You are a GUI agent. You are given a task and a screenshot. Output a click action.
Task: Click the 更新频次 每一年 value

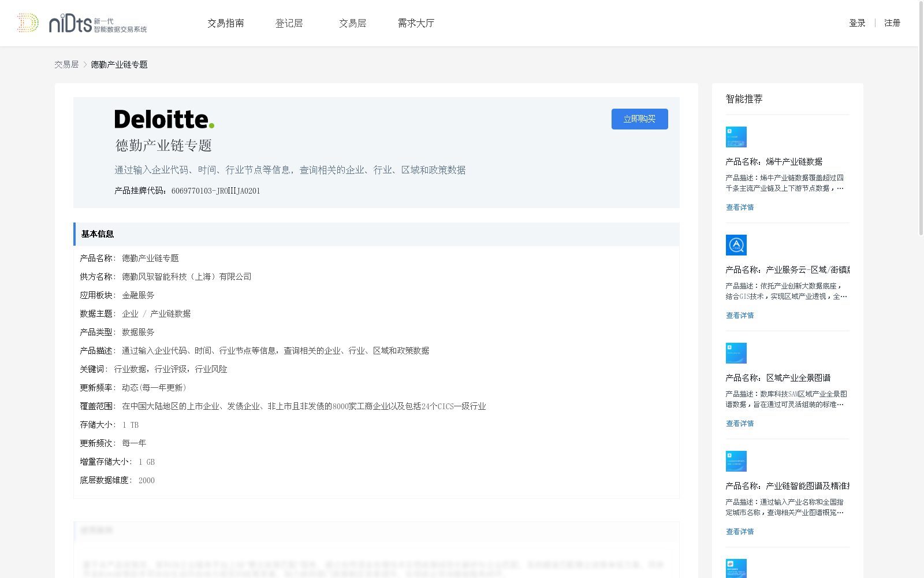tap(134, 443)
